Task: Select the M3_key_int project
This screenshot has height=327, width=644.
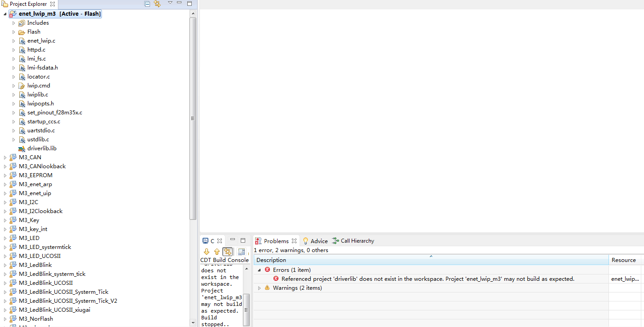Action: [33, 229]
